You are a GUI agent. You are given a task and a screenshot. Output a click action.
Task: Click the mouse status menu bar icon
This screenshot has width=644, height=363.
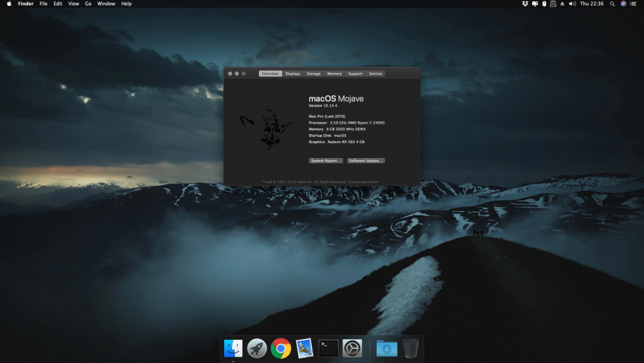pos(544,4)
